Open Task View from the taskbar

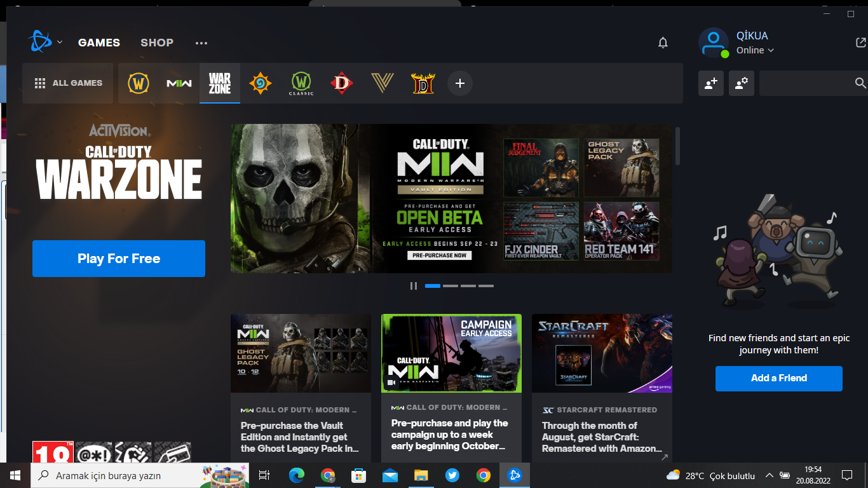coord(265,475)
